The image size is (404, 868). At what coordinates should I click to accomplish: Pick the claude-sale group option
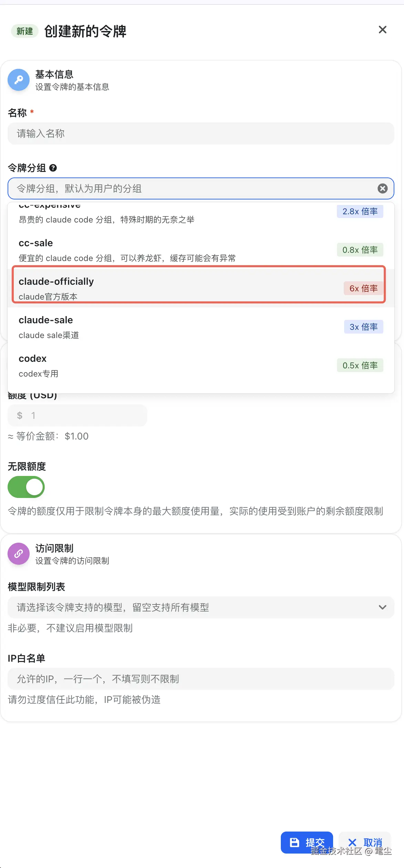(201, 327)
